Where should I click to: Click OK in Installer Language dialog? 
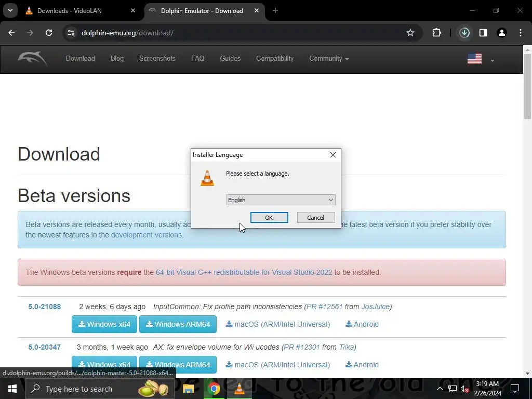(269, 218)
